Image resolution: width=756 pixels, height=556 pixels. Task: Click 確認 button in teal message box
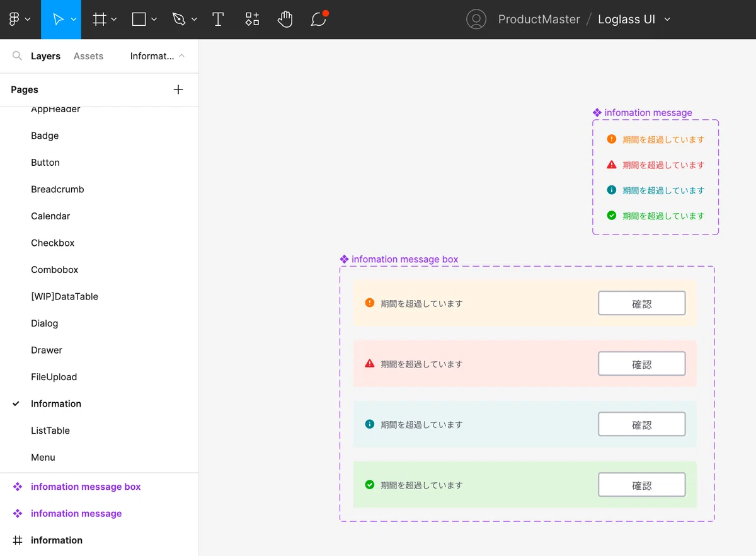click(x=641, y=424)
